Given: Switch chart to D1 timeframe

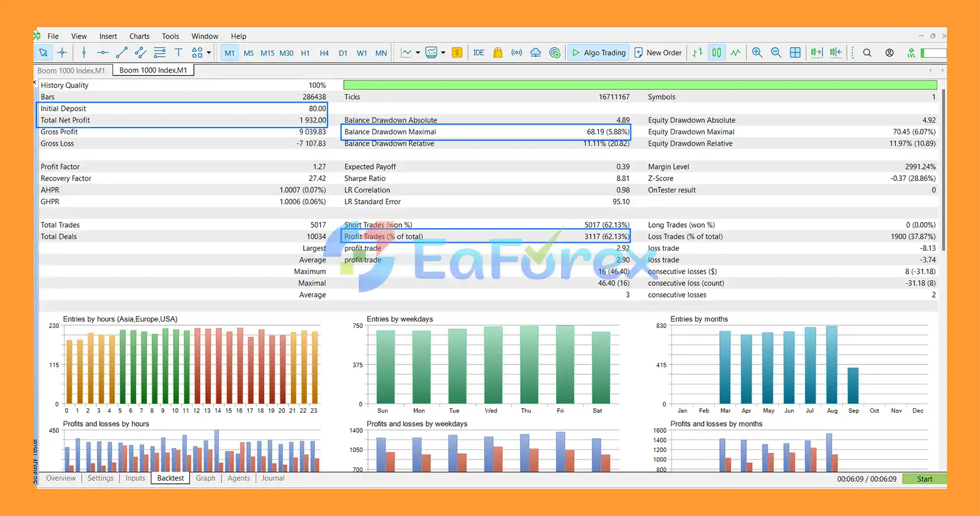Looking at the screenshot, I should click(343, 53).
